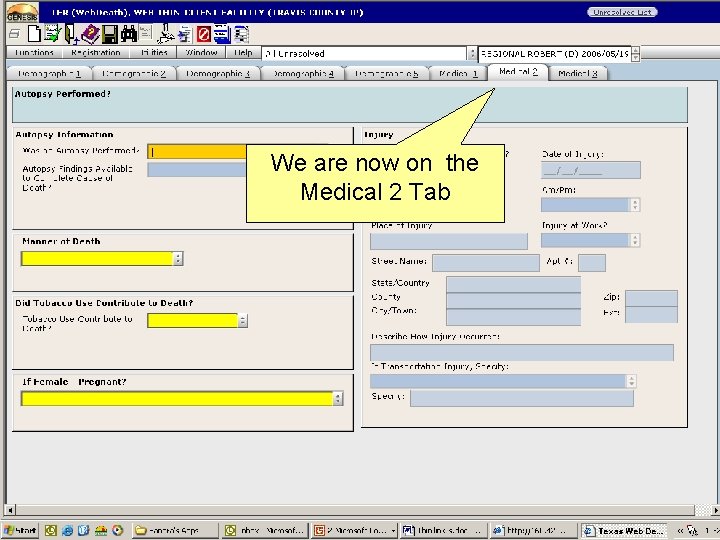Open the Help menu
Image resolution: width=720 pixels, height=540 pixels.
pyautogui.click(x=243, y=53)
